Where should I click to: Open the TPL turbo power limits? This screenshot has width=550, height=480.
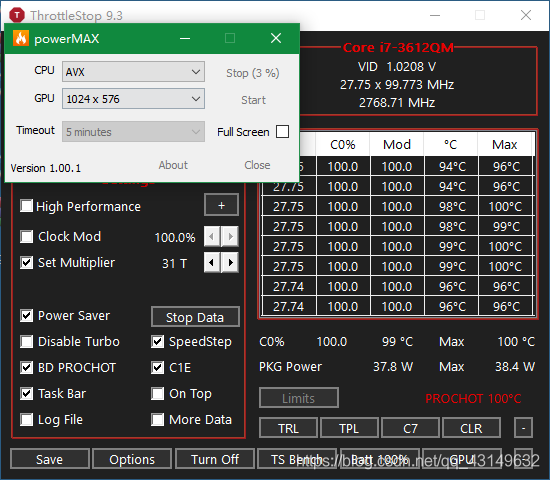click(349, 428)
